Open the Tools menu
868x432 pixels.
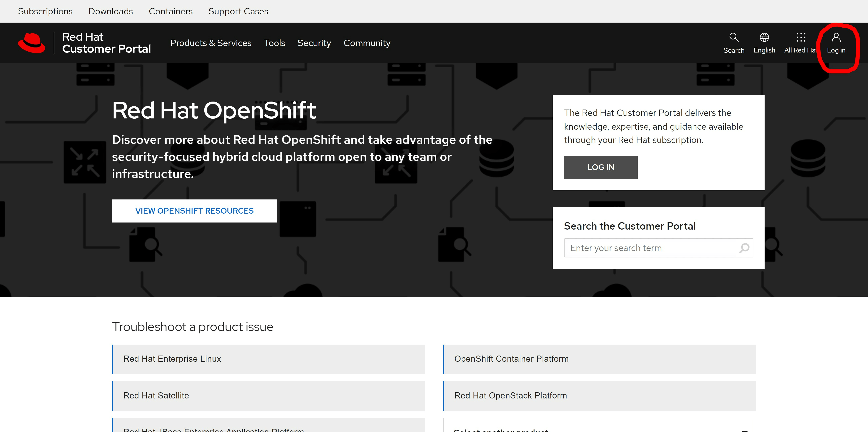[275, 43]
